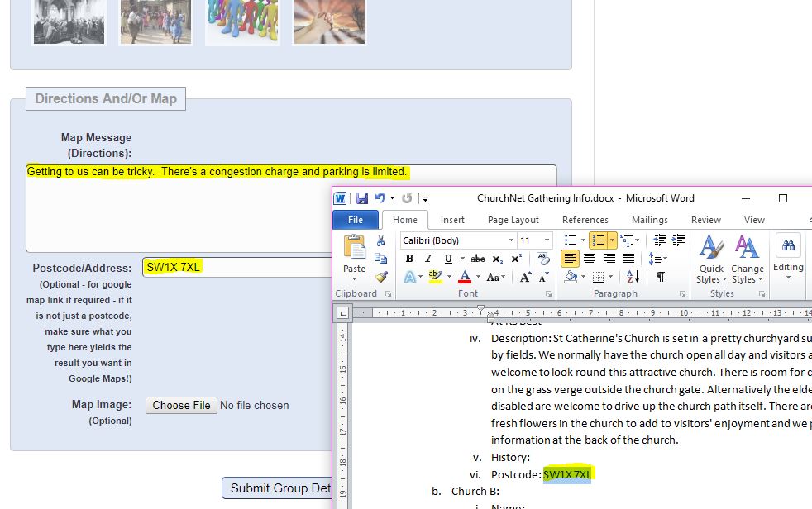Click the Format Painter brush icon
The image size is (812, 509).
[x=380, y=277]
